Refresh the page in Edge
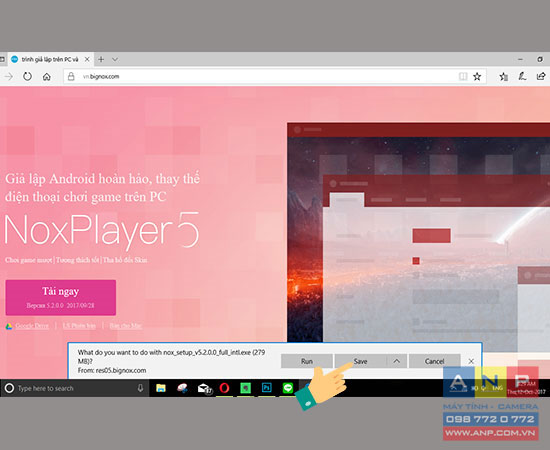Screen dimensions: 550x450 27,76
